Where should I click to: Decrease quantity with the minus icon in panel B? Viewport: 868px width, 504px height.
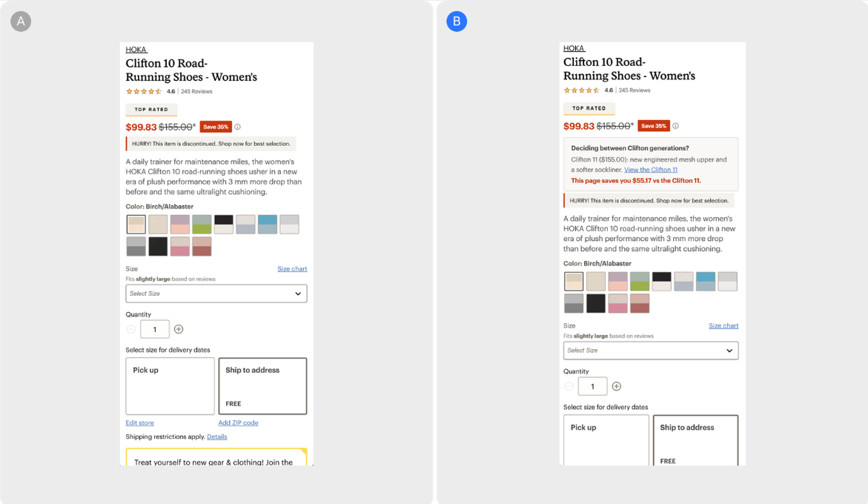[x=569, y=386]
